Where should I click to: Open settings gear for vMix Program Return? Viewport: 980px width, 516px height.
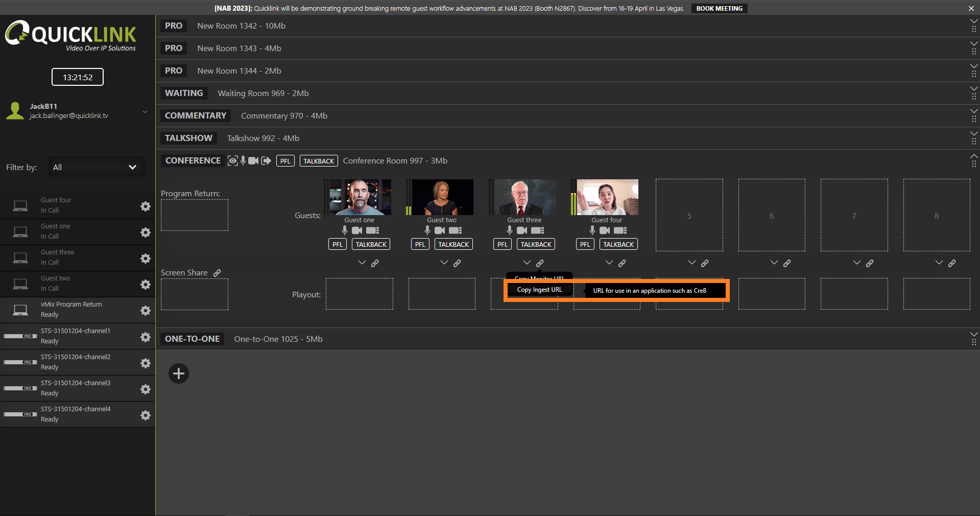click(x=146, y=311)
